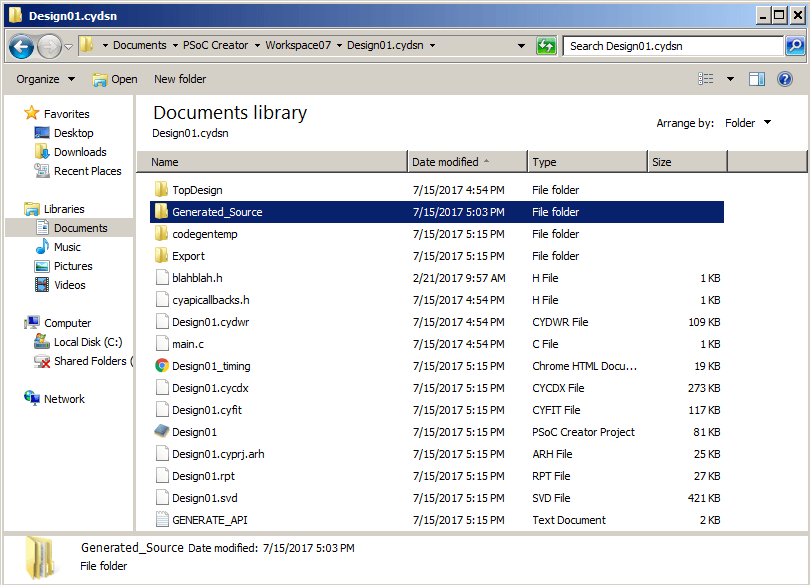The image size is (810, 585).
Task: Navigate to Documents in the address breadcrumb
Action: tap(139, 45)
